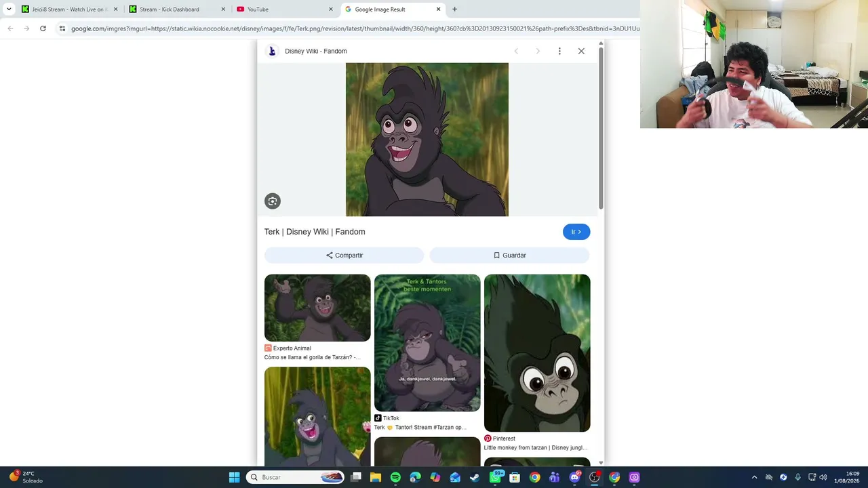This screenshot has width=868, height=488.
Task: Switch to the YouTube tab
Action: pos(284,9)
